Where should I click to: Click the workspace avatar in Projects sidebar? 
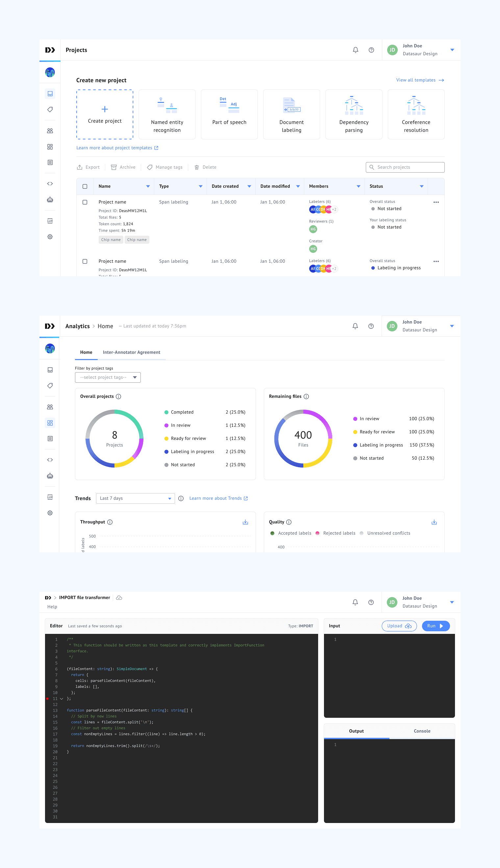click(x=50, y=72)
